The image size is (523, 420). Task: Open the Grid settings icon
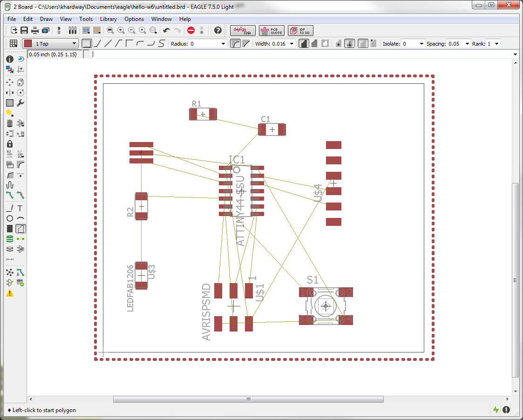coord(14,43)
